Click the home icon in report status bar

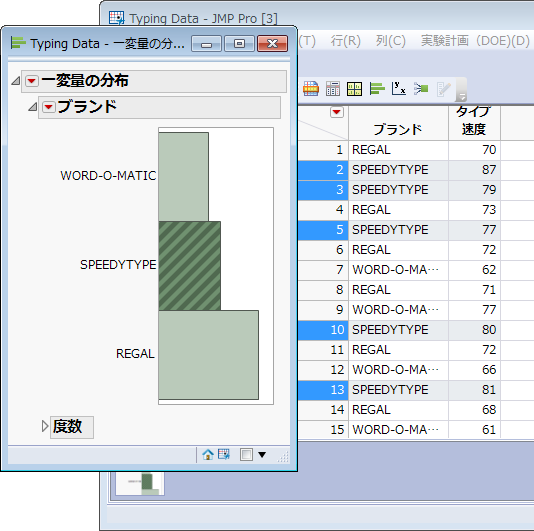[208, 454]
